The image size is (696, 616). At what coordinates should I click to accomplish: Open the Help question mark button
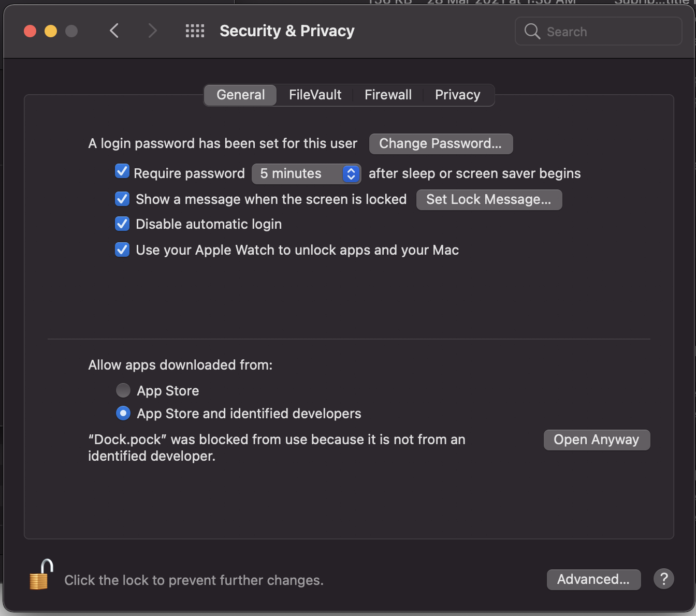coord(664,579)
